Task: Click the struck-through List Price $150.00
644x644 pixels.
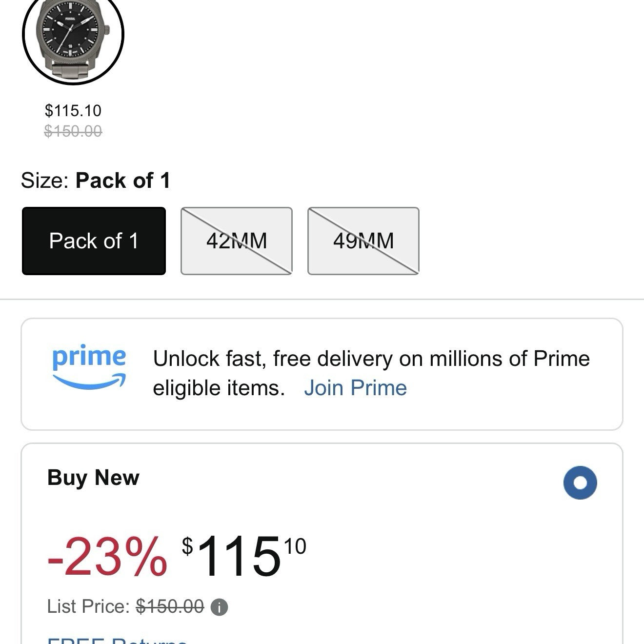Action: coord(170,607)
